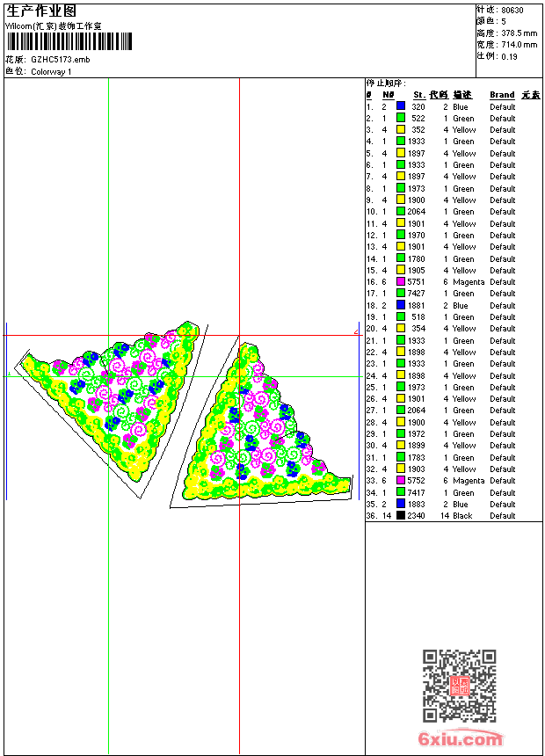Click the St. column header
Viewport: 545px width, 756px height.
click(x=419, y=95)
